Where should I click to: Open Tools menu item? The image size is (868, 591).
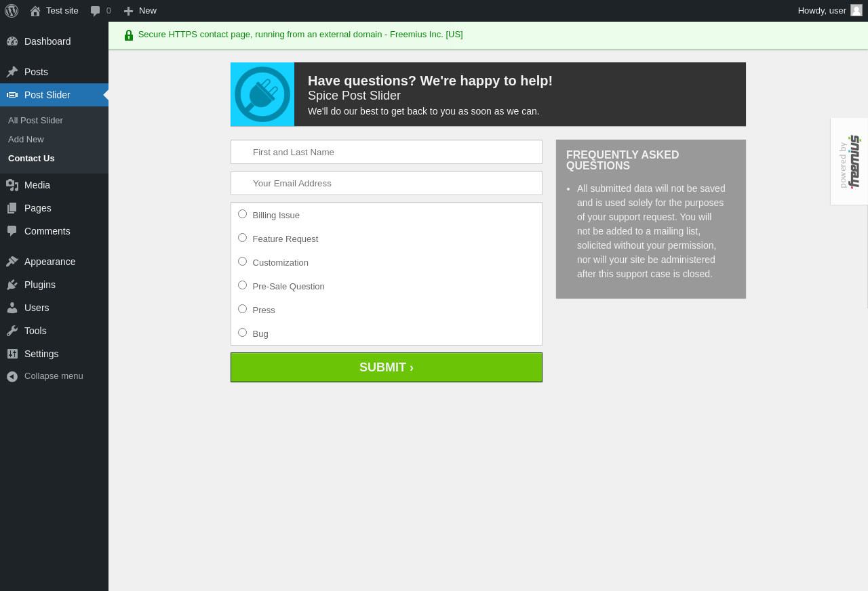coord(54,331)
